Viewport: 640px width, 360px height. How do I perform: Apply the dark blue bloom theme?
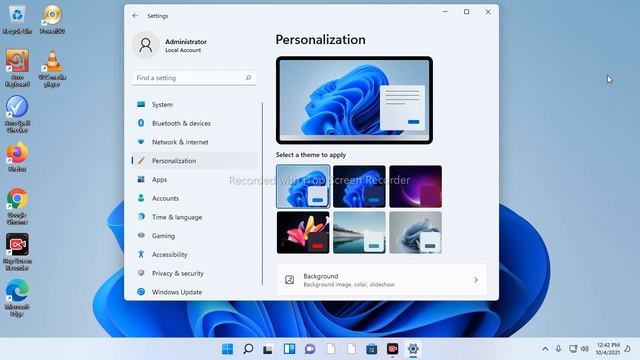[x=359, y=187]
